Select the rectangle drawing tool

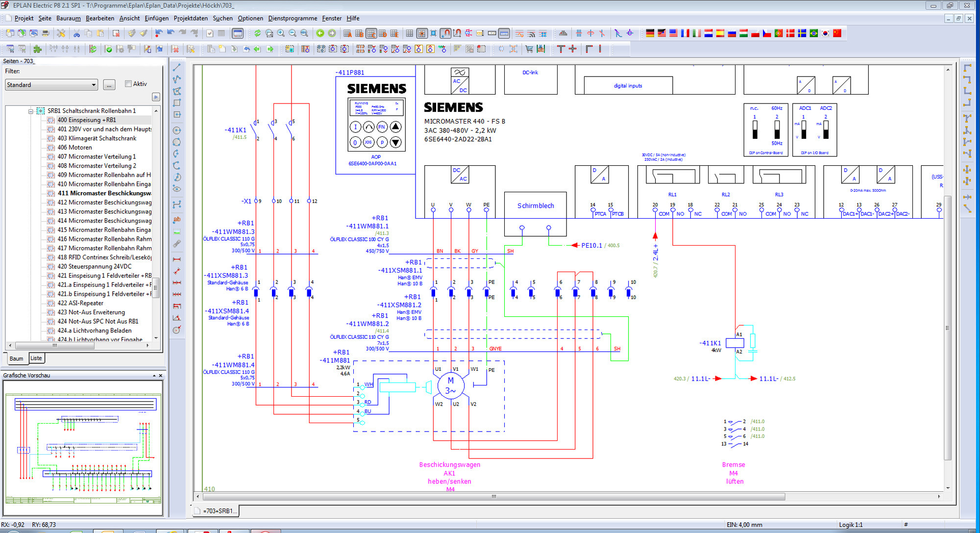tap(177, 103)
